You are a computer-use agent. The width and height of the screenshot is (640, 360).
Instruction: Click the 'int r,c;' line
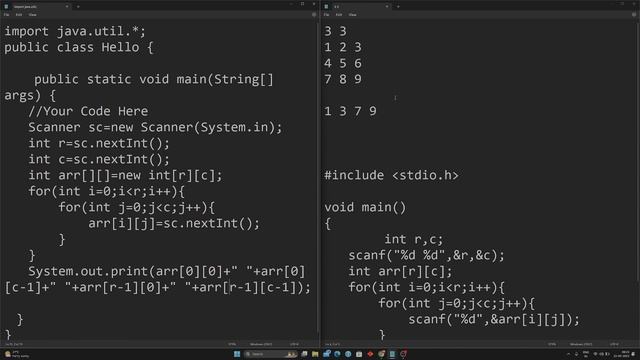click(413, 239)
